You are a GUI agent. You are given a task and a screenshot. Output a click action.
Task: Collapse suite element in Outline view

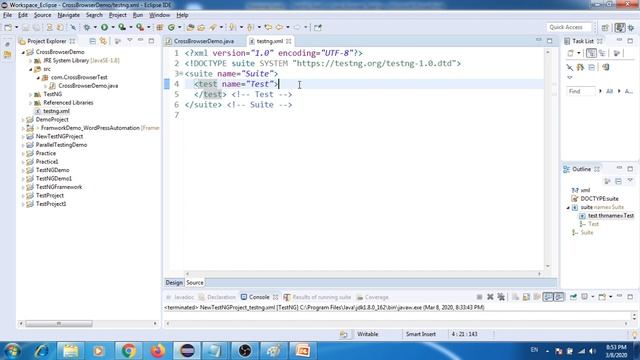tap(568, 207)
